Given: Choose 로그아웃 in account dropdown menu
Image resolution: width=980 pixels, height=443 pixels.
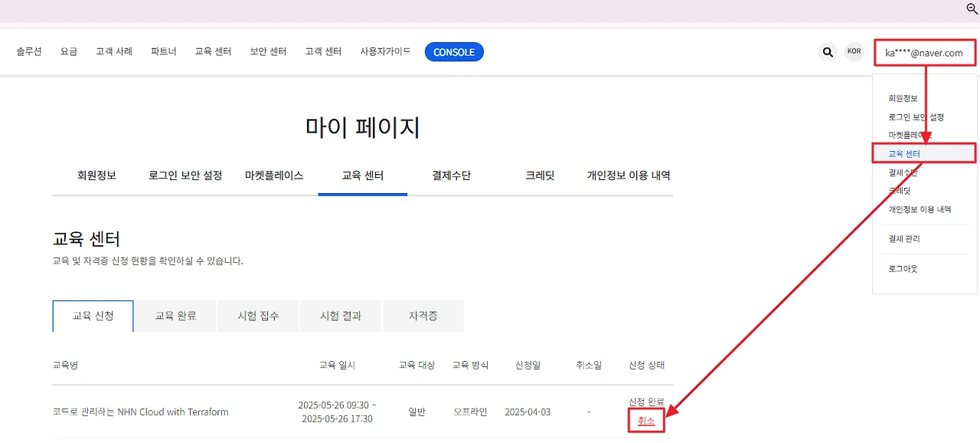Looking at the screenshot, I should [x=903, y=269].
